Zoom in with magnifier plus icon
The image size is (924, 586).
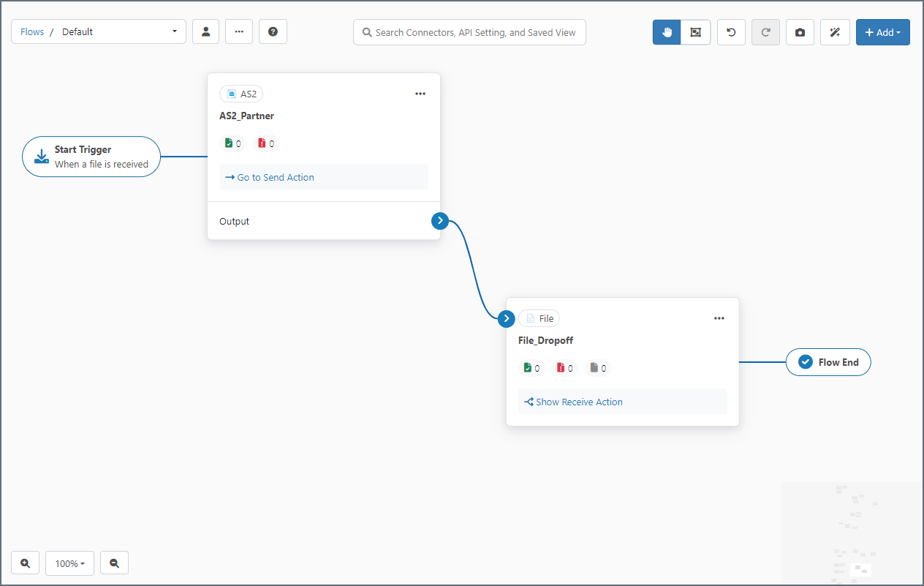(x=26, y=563)
